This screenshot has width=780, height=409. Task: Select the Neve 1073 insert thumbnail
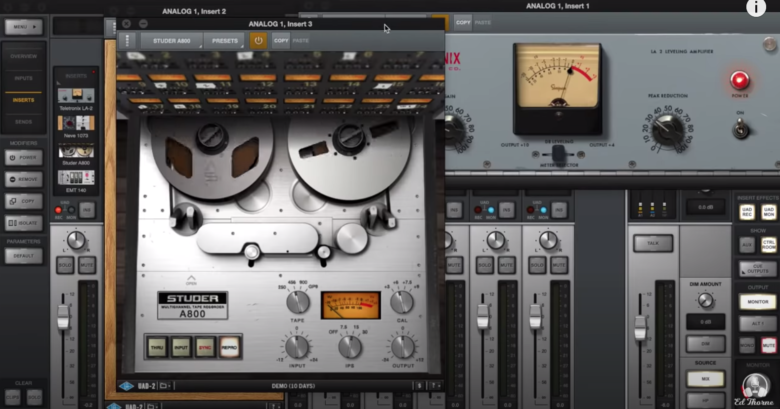(x=75, y=125)
